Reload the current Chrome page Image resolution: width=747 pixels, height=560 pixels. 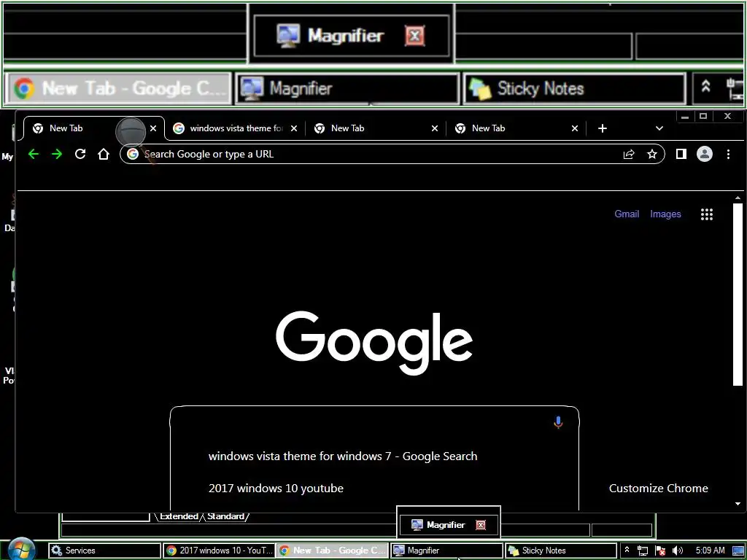pos(80,154)
